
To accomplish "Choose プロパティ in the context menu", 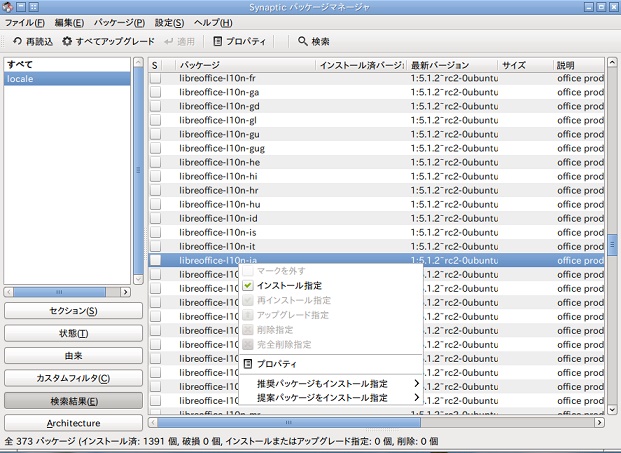I will point(330,364).
